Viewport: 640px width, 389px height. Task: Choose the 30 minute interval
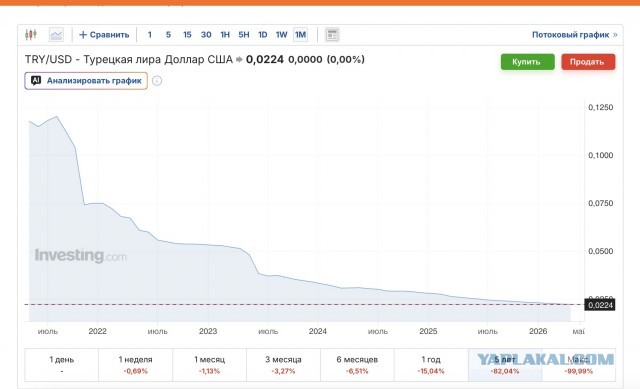point(206,35)
